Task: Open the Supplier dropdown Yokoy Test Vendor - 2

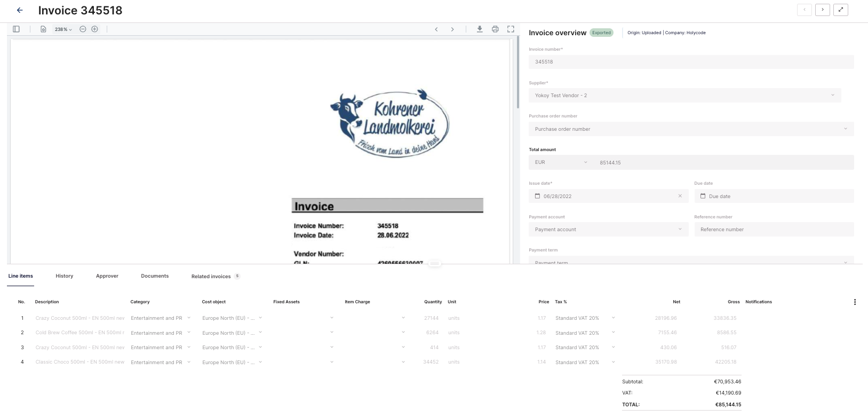Action: point(685,95)
